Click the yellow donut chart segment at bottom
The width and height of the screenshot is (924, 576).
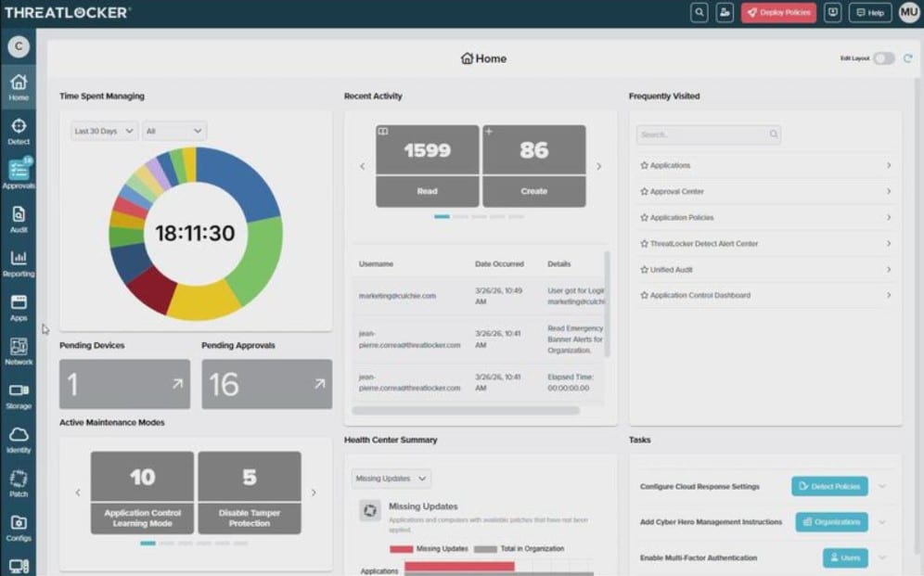[x=205, y=302]
